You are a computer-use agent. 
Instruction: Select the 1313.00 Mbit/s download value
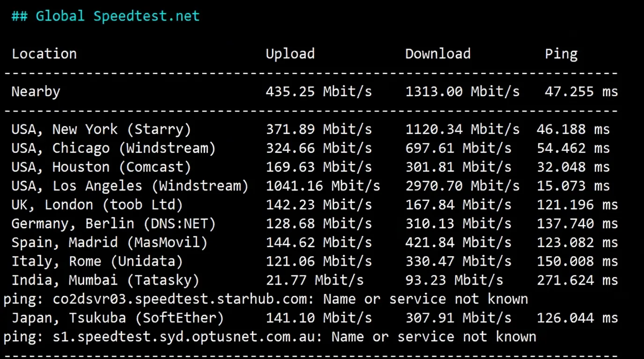point(462,92)
